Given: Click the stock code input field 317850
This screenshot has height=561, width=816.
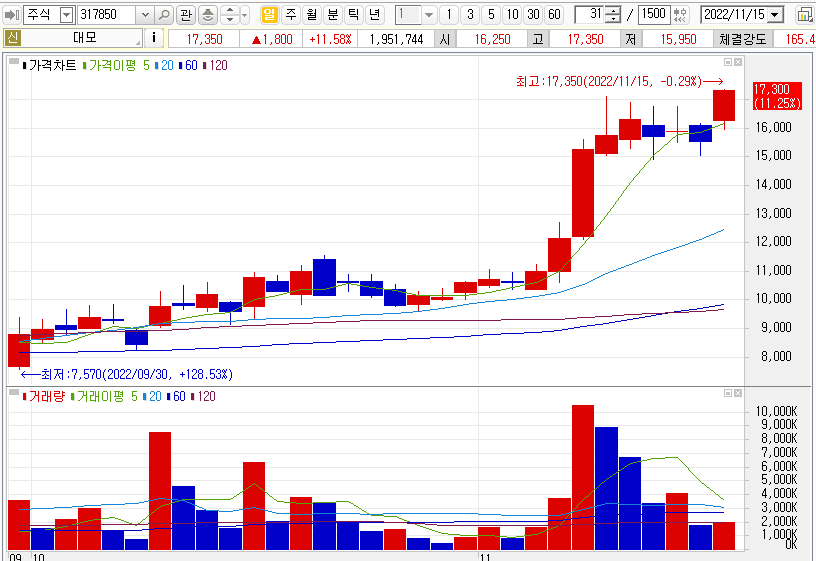Looking at the screenshot, I should coord(107,15).
